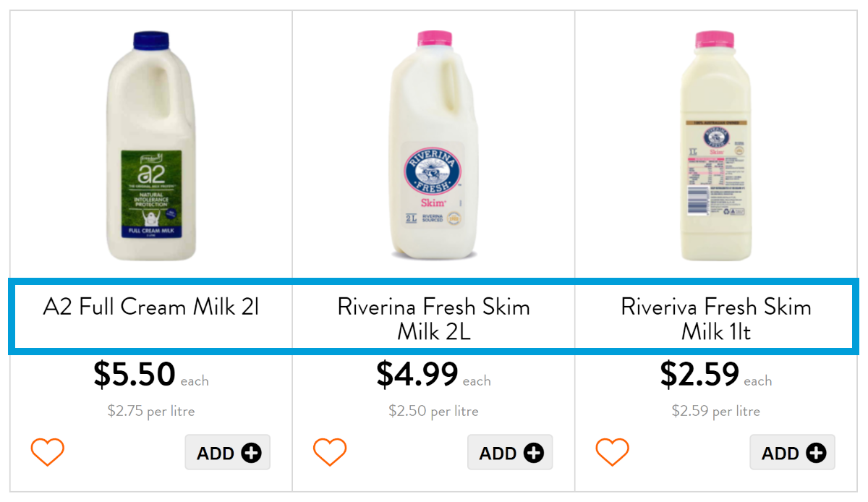
Task: Click Riverina Fresh logo on 2L bottle
Action: tap(433, 168)
